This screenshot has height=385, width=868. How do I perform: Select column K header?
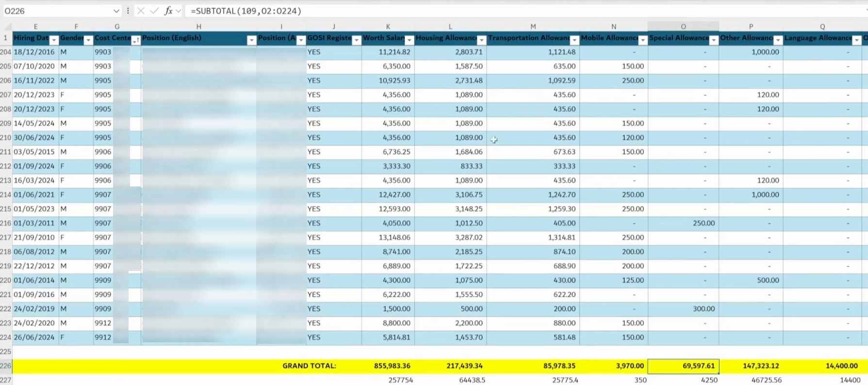pos(388,27)
